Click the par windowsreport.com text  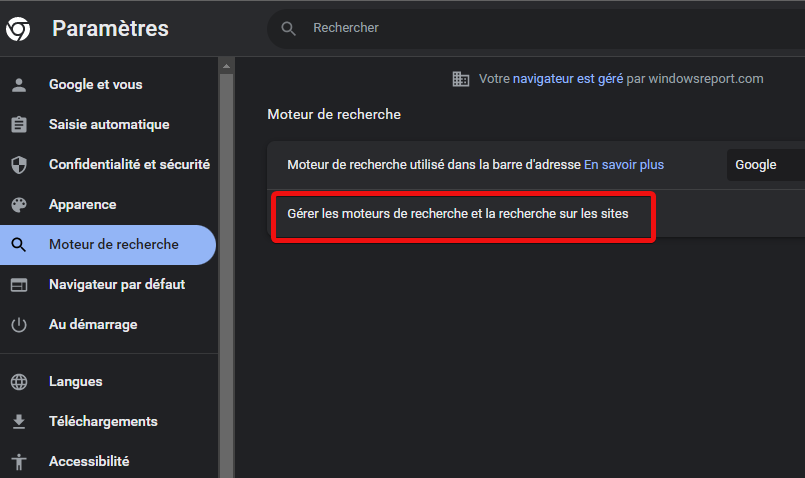click(695, 79)
